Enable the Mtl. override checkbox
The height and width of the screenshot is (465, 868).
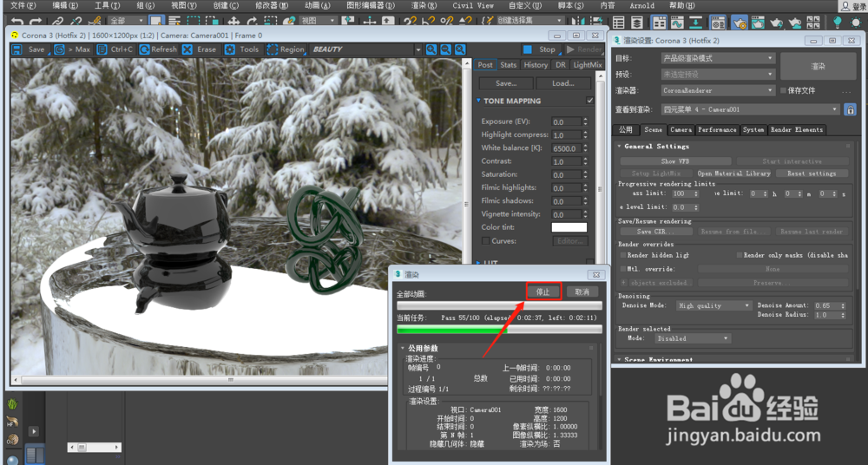click(623, 269)
